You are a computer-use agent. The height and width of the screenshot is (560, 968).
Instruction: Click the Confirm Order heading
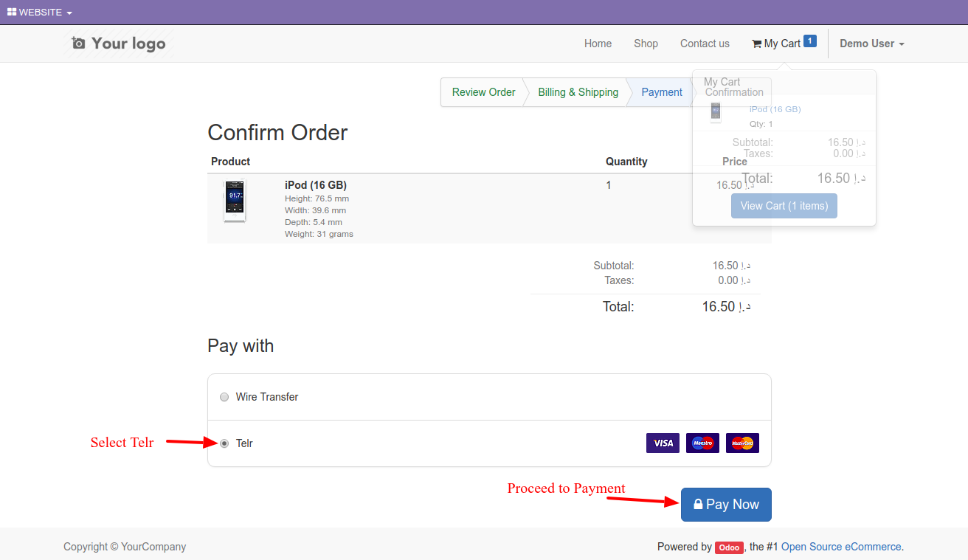[x=277, y=132]
